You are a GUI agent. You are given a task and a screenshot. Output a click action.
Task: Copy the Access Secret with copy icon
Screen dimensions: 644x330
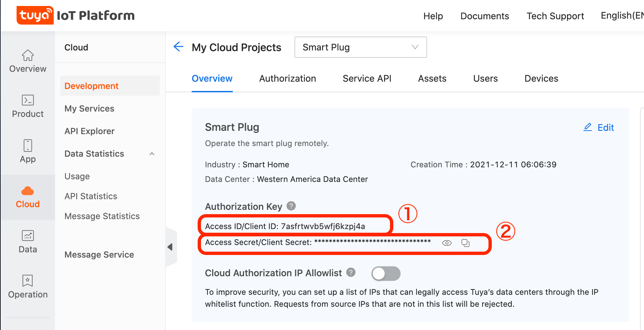click(466, 243)
